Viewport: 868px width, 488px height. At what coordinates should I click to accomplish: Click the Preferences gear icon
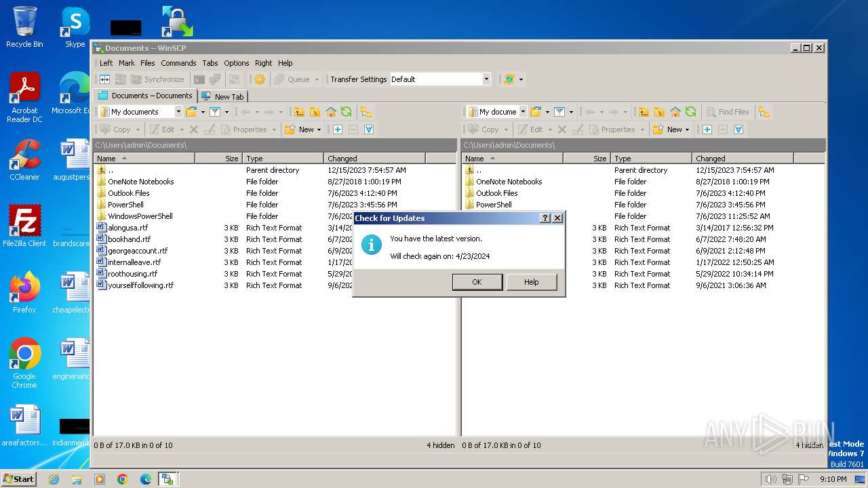(260, 79)
